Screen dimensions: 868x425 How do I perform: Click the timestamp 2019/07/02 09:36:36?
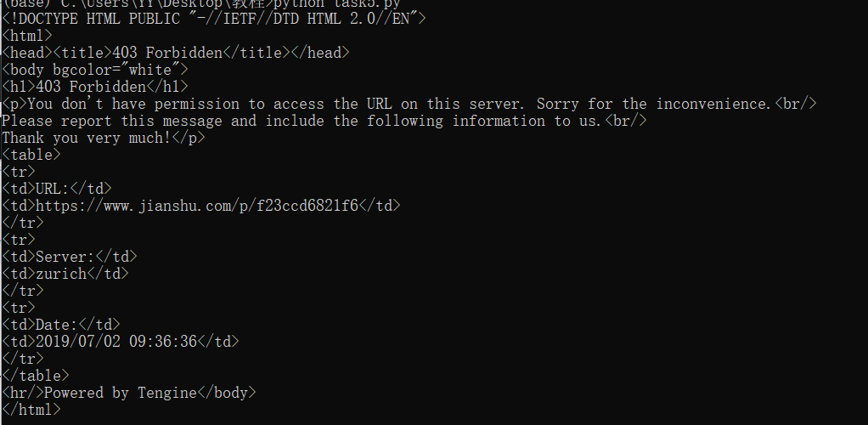tap(116, 342)
